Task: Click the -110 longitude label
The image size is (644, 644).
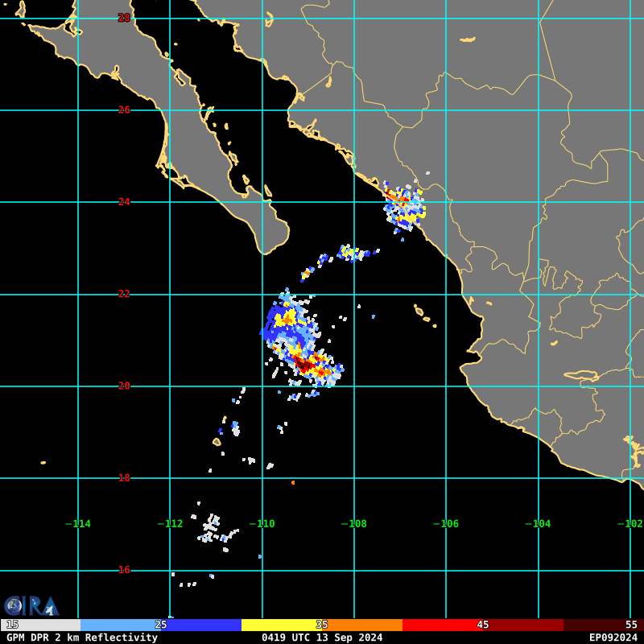Action: tap(262, 524)
